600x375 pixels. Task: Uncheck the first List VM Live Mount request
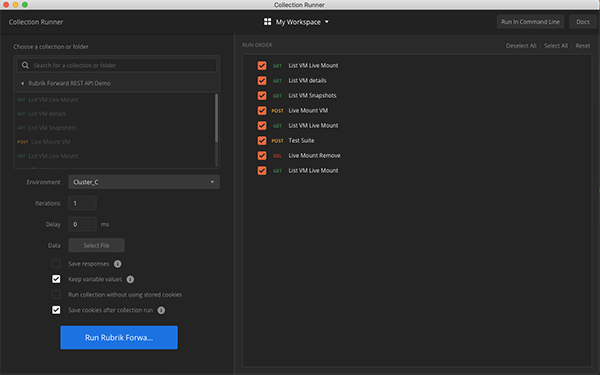pos(262,66)
